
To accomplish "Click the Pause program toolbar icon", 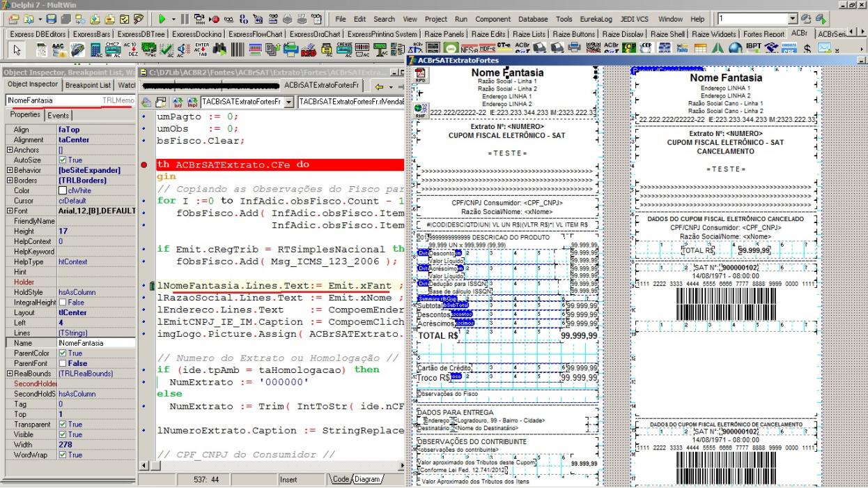I will point(185,19).
